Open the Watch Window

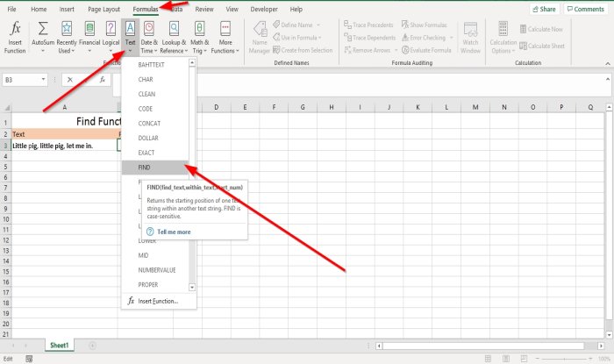click(x=470, y=37)
